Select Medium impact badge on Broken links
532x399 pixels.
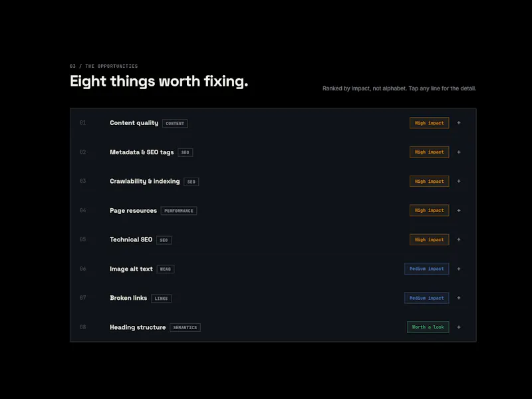click(x=426, y=298)
